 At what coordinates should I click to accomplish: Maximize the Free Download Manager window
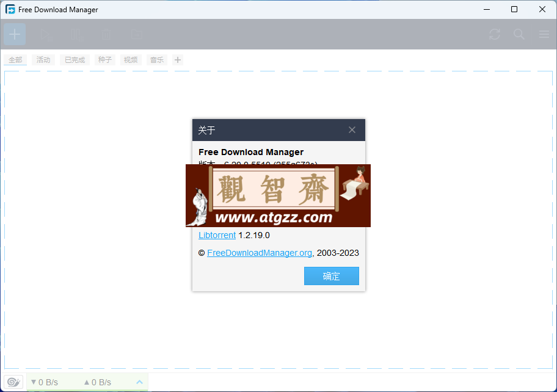(514, 10)
